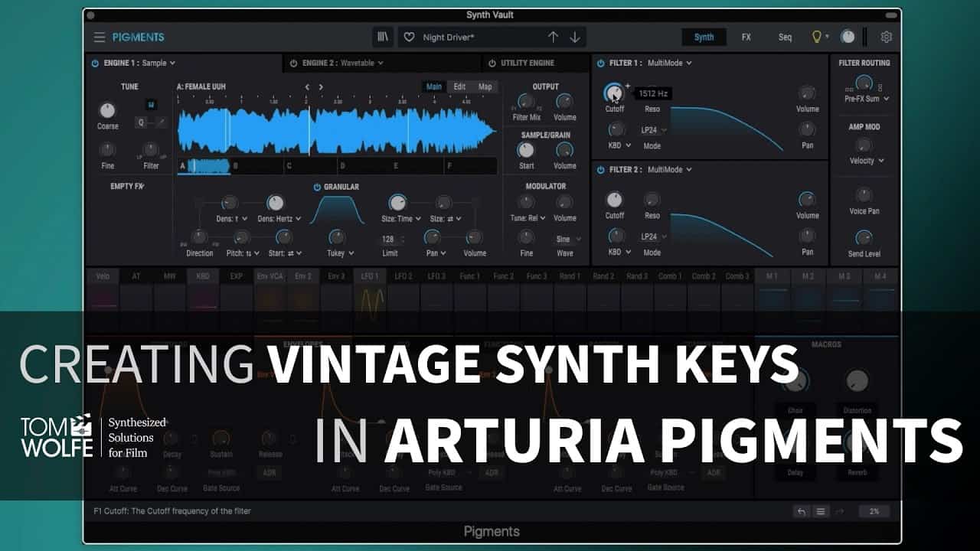This screenshot has height=551, width=980.
Task: Go to next sample with right chevron
Action: [321, 86]
